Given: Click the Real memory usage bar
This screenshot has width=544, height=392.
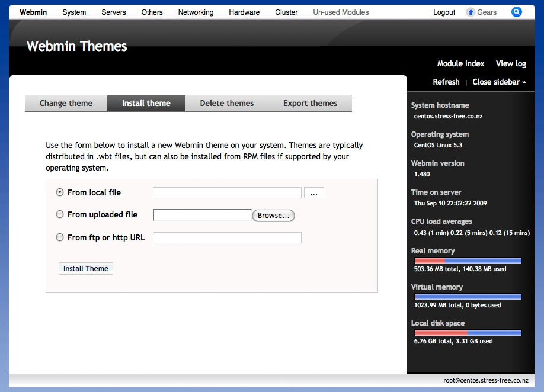Looking at the screenshot, I should pos(468,261).
